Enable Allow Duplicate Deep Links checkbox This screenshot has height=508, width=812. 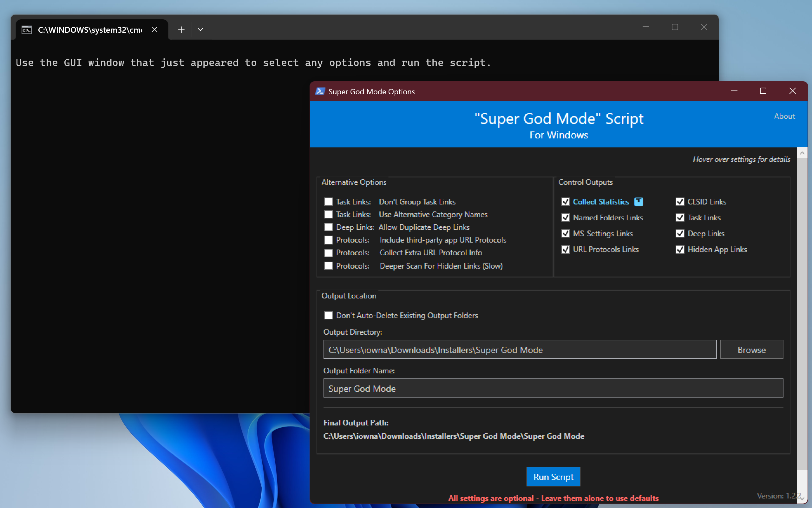click(x=329, y=227)
